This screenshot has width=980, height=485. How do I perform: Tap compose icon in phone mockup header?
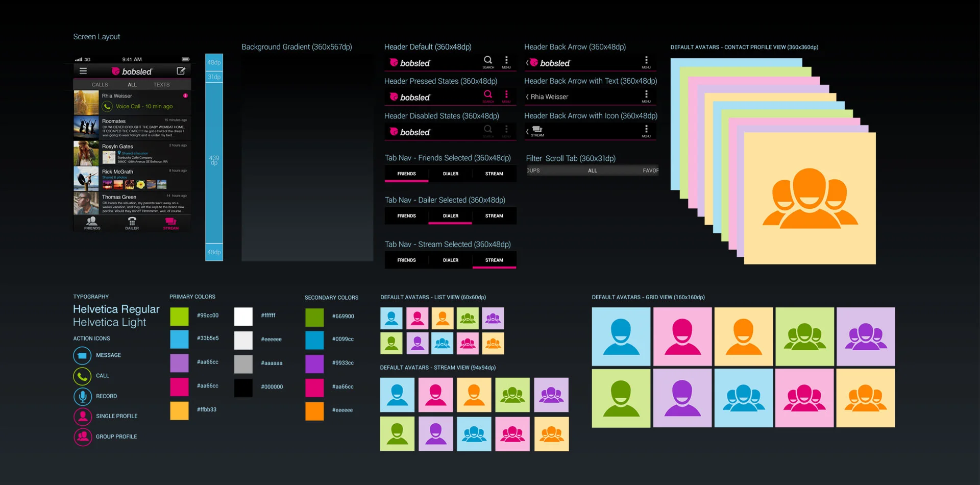coord(181,71)
